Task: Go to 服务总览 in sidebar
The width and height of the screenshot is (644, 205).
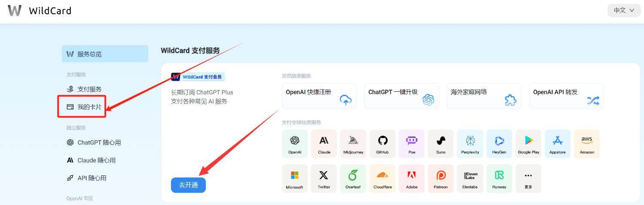Action: [105, 54]
